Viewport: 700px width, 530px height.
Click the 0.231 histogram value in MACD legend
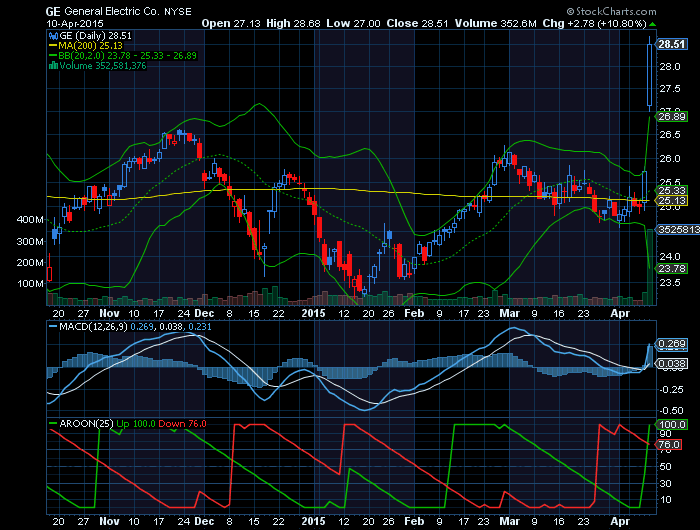[x=200, y=327]
